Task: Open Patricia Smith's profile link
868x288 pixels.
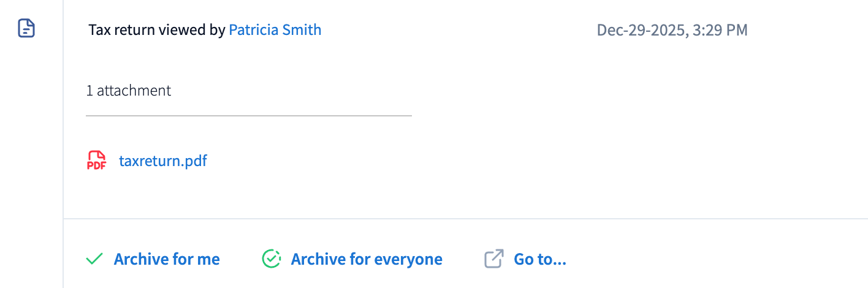Action: (x=275, y=29)
